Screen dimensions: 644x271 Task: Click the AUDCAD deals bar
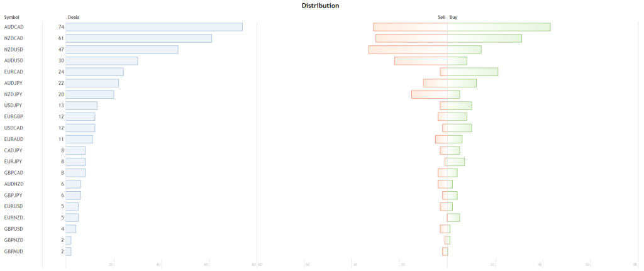tap(154, 27)
